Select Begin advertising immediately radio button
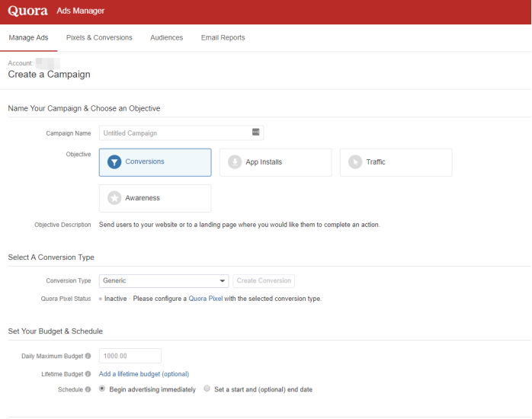Viewport: 532px width, 419px height. 102,389
